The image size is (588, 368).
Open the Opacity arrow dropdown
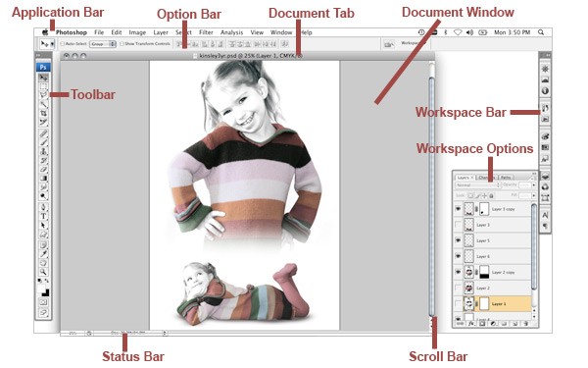coord(534,185)
